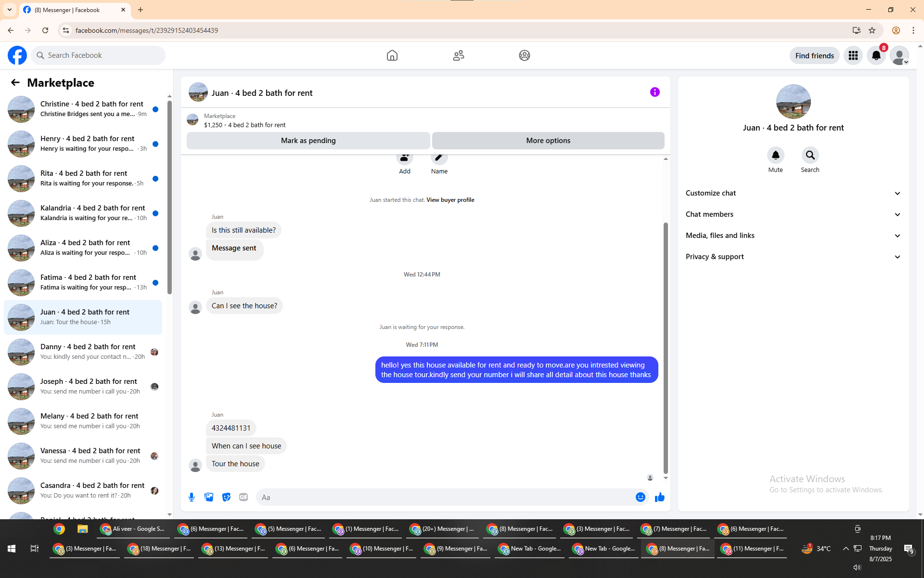Open File Explorer from taskbar
Screen dimensions: 924x578
pos(83,529)
